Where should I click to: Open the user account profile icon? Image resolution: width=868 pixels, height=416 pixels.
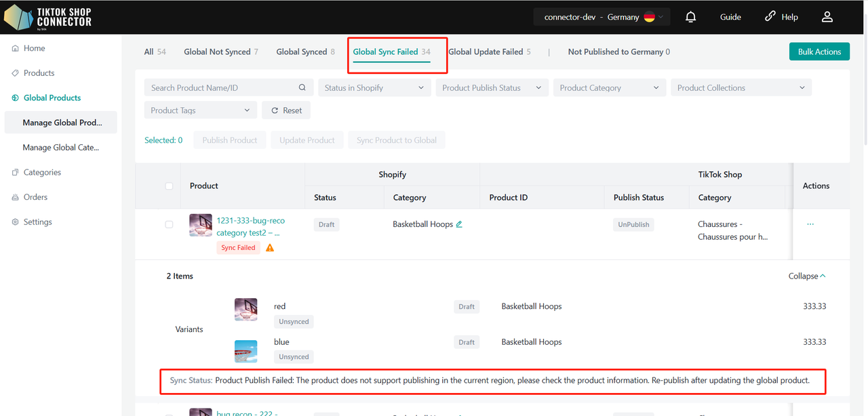click(x=827, y=17)
